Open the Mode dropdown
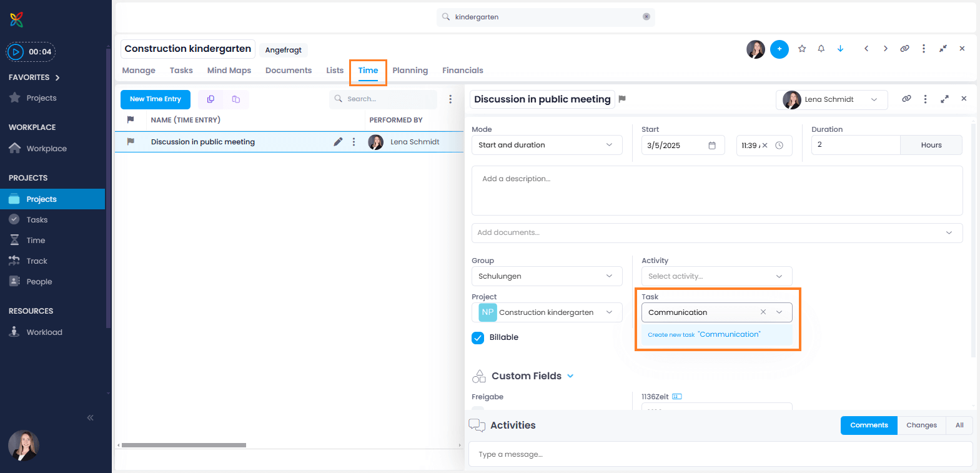The height and width of the screenshot is (473, 980). pyautogui.click(x=547, y=145)
